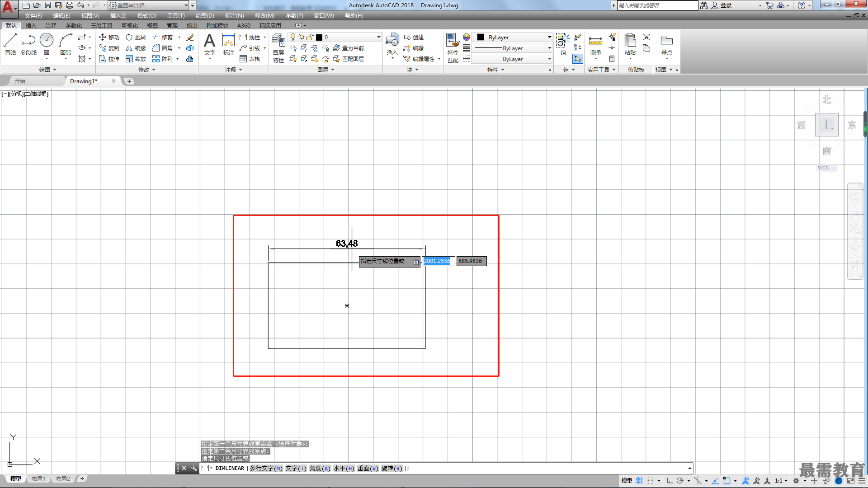This screenshot has height=488, width=868.
Task: Click the Measure (测量) tool
Action: pos(595,44)
